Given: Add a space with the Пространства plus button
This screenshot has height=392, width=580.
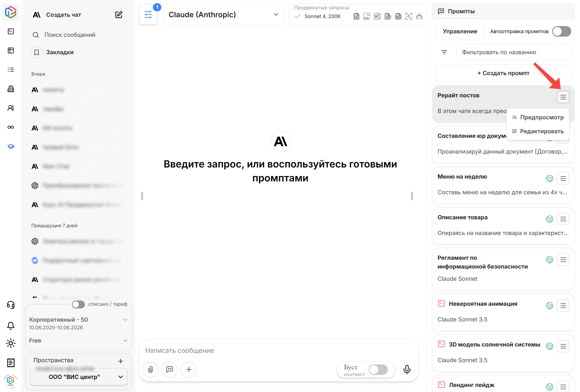Looking at the screenshot, I should tap(121, 361).
